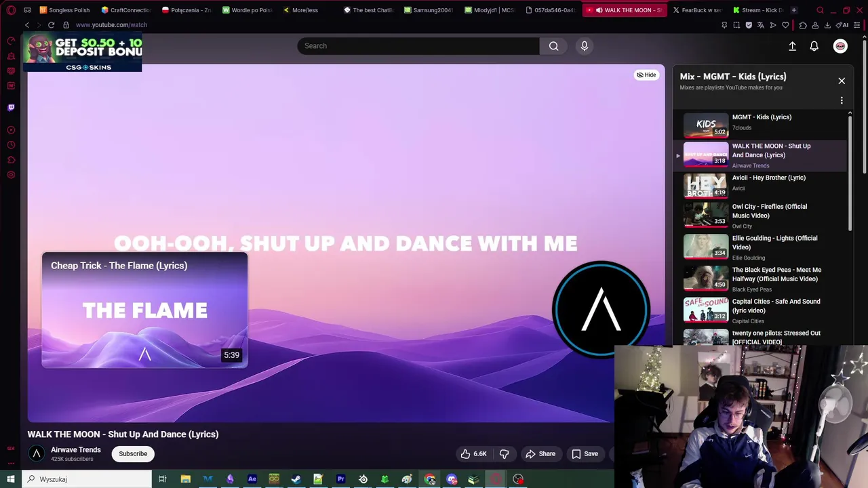868x488 pixels.
Task: Switch to the FearBuck X tab
Action: [x=697, y=10]
